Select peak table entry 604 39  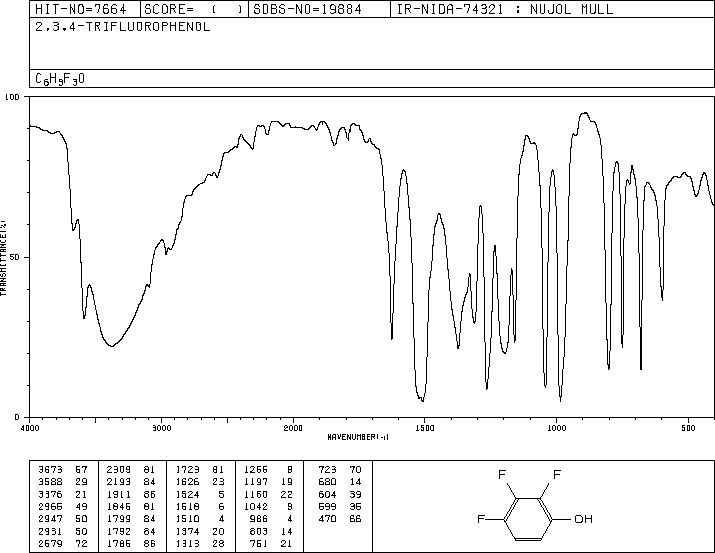tap(340, 494)
